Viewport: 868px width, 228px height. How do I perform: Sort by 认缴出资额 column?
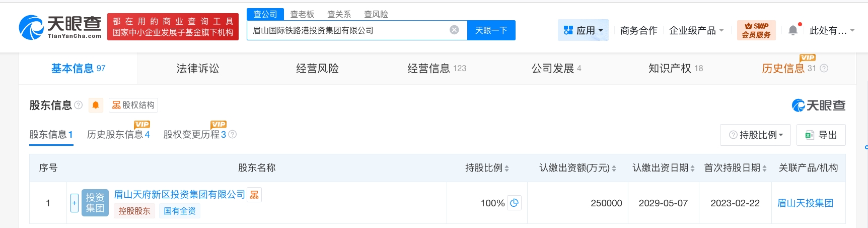[614, 168]
